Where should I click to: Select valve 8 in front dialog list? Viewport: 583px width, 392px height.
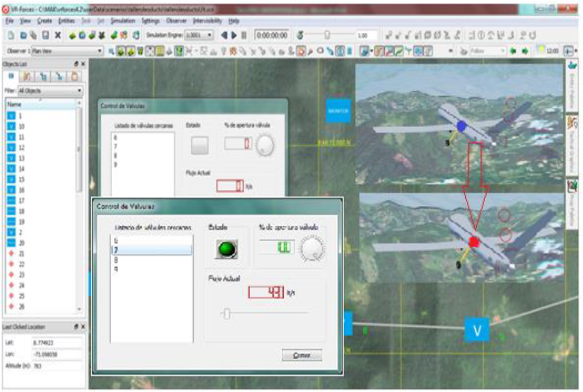coord(152,260)
